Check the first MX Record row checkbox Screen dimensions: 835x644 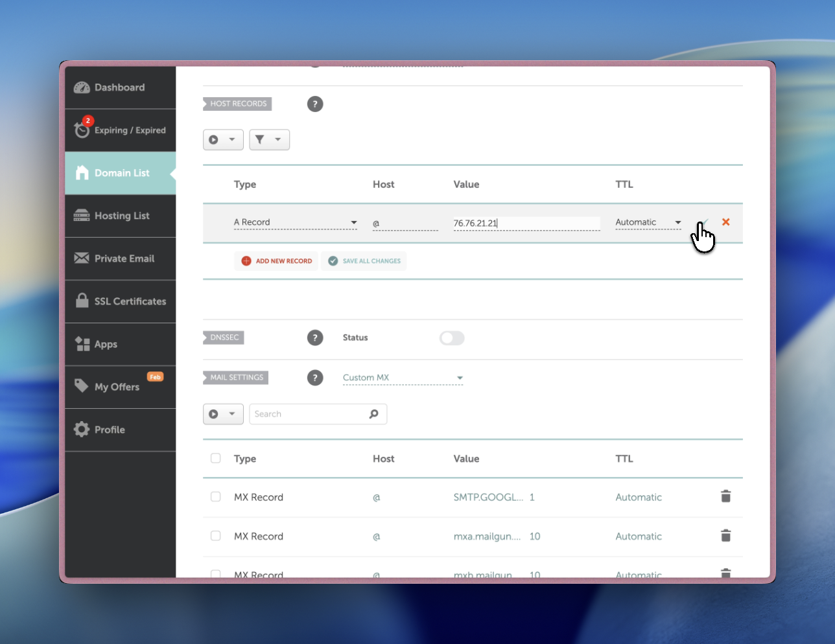pyautogui.click(x=215, y=496)
